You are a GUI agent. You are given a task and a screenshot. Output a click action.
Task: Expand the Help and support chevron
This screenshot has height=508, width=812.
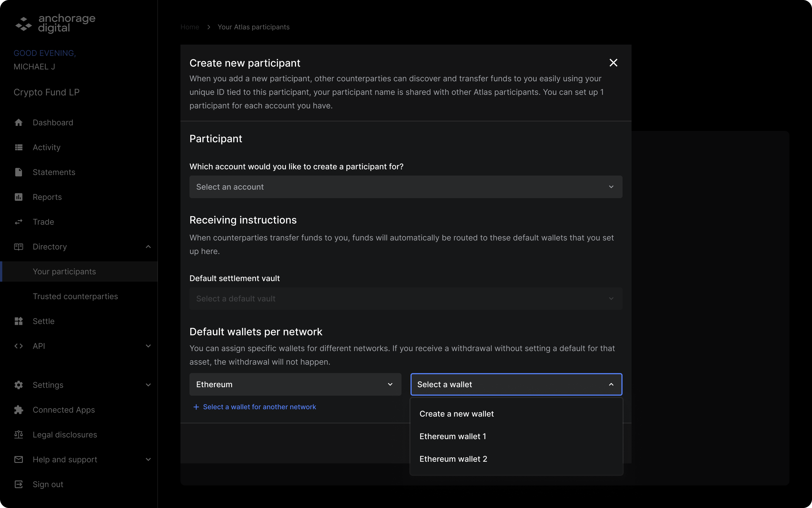coord(148,459)
